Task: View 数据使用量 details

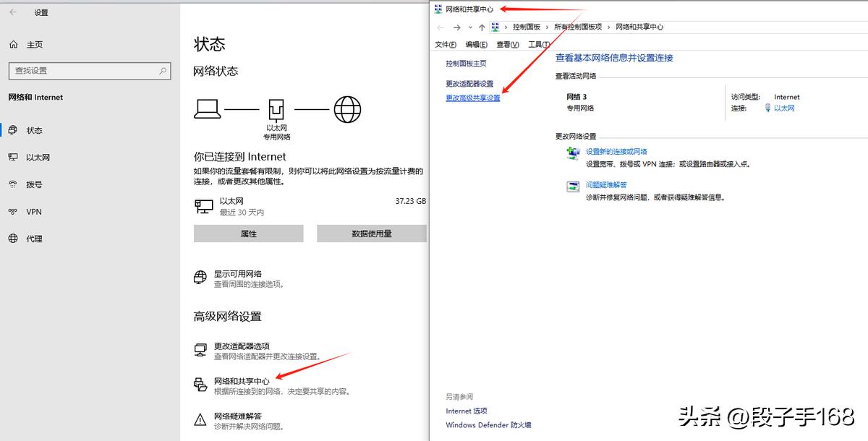Action: coord(372,233)
